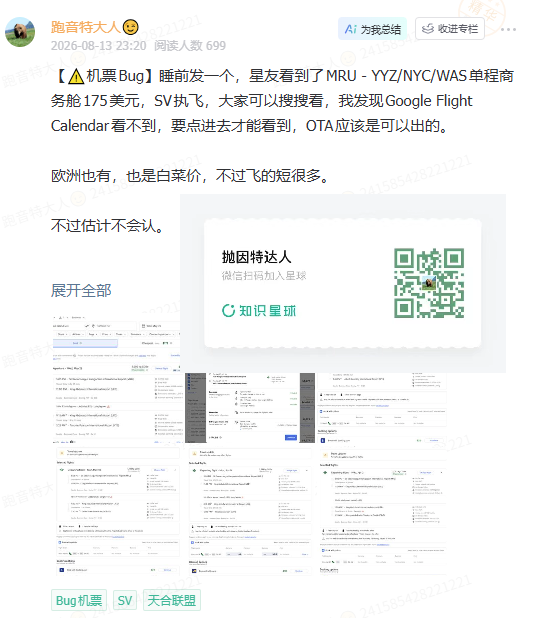
Task: Click the 微信扫码加入星球 text
Action: click(264, 275)
